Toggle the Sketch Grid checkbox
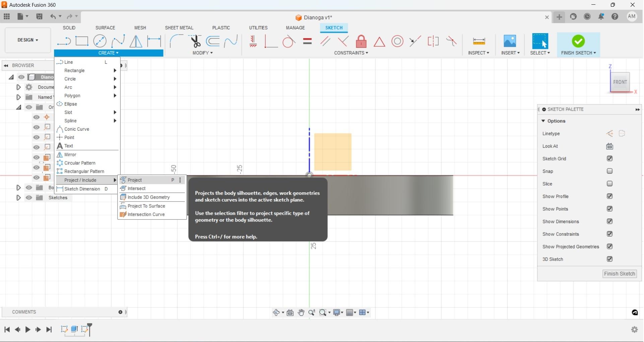This screenshot has height=342, width=644. coord(610,158)
